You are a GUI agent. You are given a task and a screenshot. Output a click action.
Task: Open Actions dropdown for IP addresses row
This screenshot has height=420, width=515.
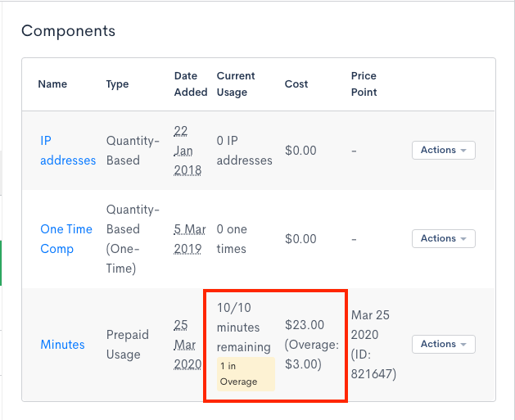(x=444, y=150)
